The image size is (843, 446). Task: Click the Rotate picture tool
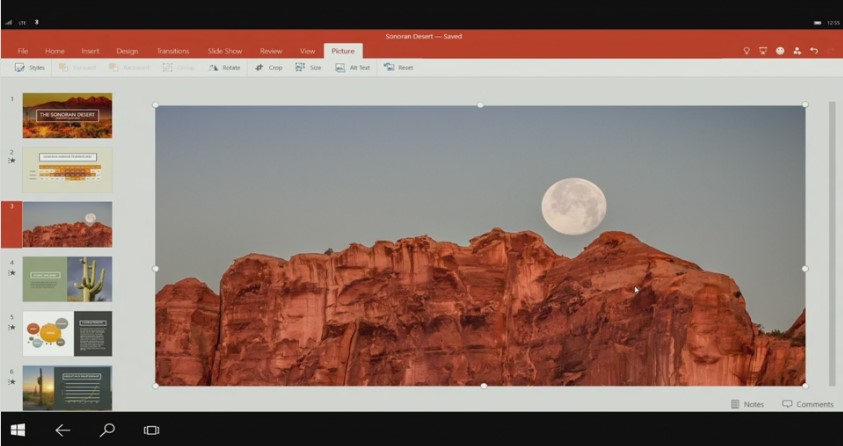[224, 68]
